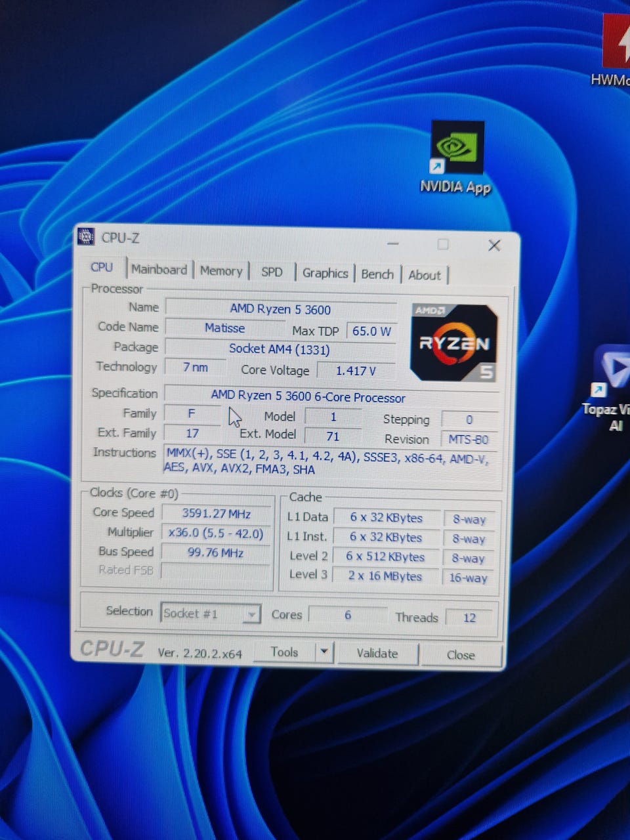Viewport: 630px width, 840px height.
Task: Click the CPU-Z title bar app icon
Action: [86, 236]
